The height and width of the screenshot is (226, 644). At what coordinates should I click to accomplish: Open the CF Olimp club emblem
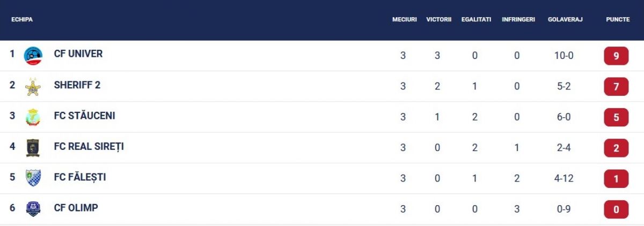coord(33,209)
